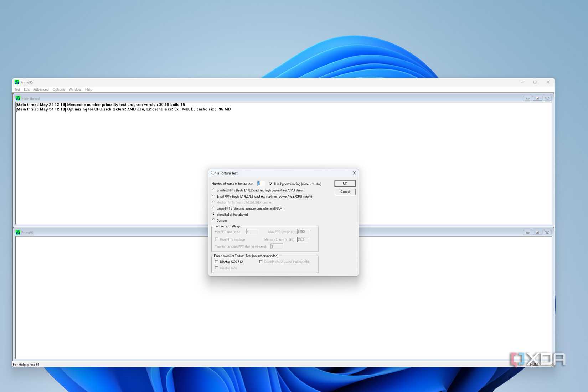Image resolution: width=588 pixels, height=392 pixels.
Task: Select Custom torture test option
Action: pyautogui.click(x=213, y=220)
